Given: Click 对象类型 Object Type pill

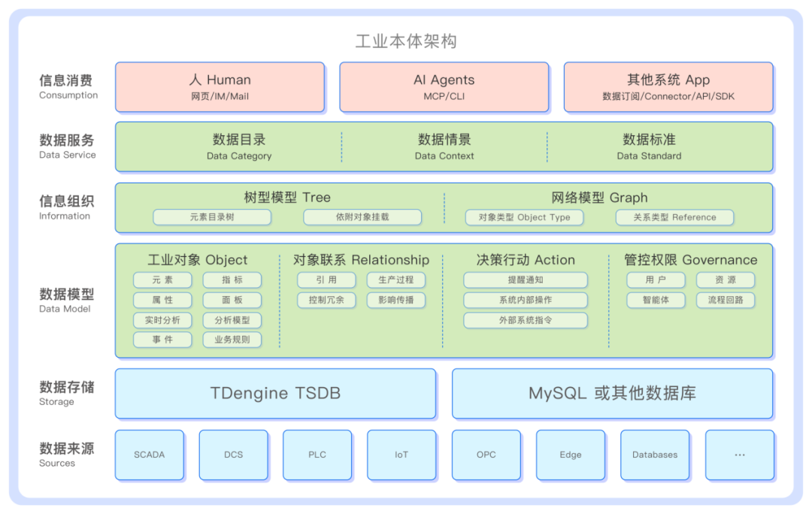Looking at the screenshot, I should pyautogui.click(x=524, y=217).
